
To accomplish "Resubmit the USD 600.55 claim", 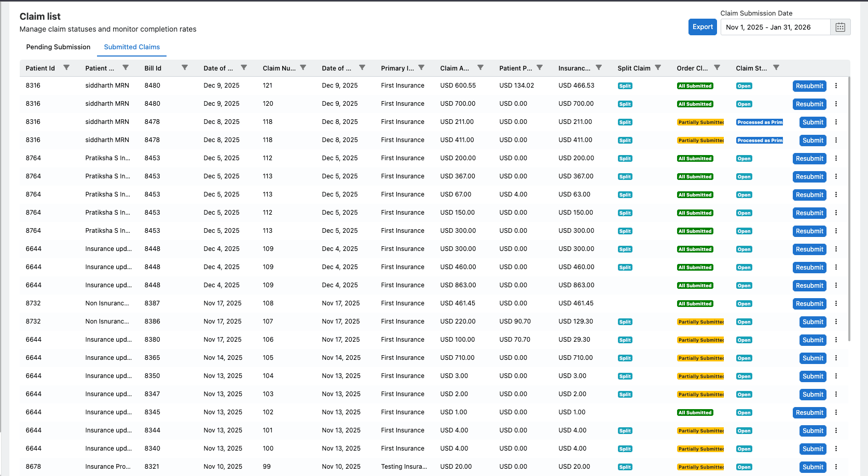I will pos(809,86).
